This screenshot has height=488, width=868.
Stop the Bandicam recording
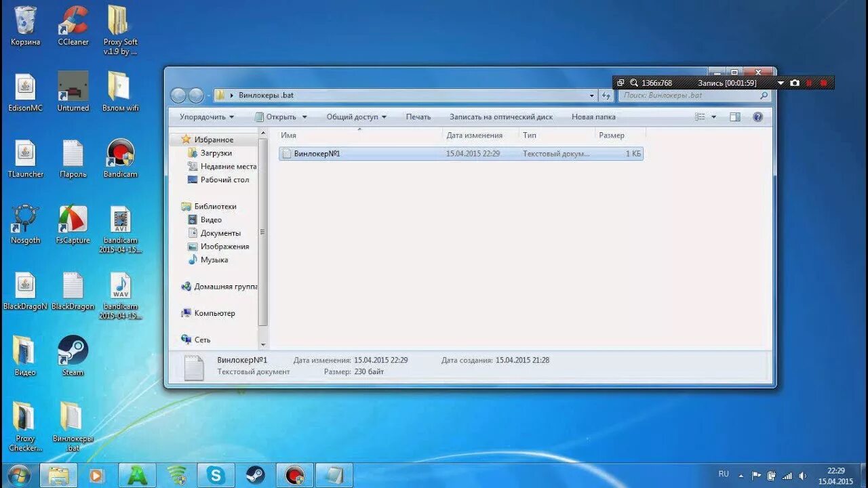point(824,83)
